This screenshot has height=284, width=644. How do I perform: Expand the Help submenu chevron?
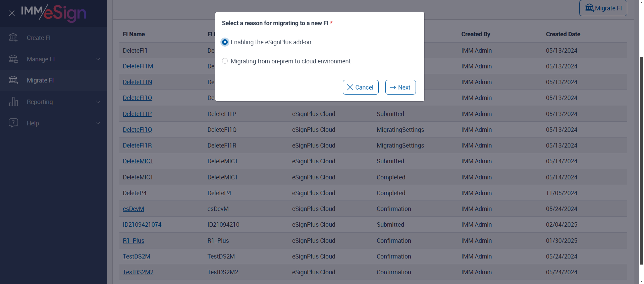(98, 123)
